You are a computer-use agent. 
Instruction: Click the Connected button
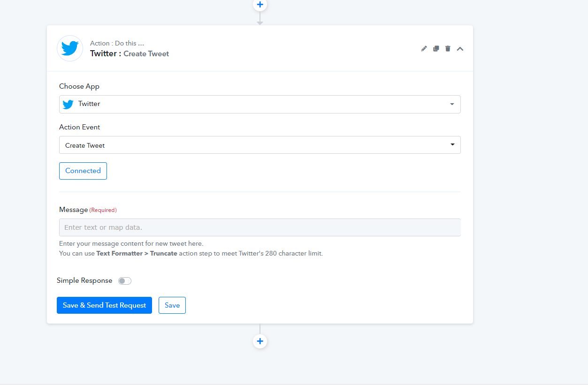click(83, 171)
